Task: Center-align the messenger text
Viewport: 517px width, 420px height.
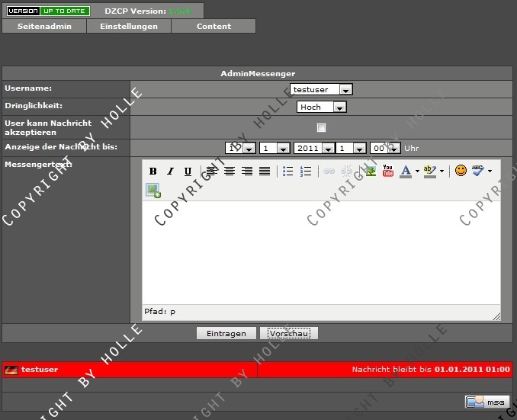Action: coord(229,172)
